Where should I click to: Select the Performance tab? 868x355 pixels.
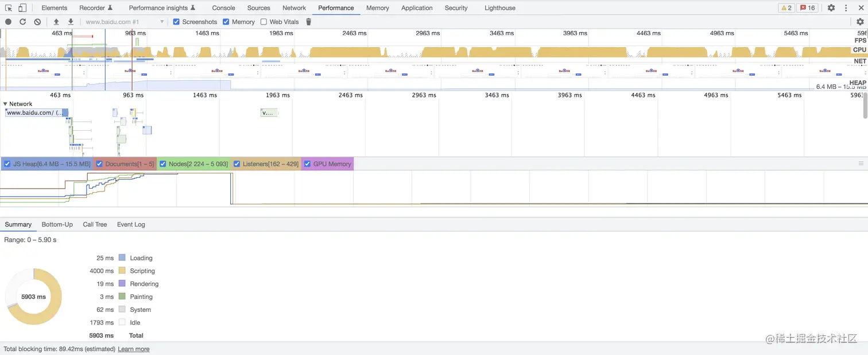coord(336,8)
